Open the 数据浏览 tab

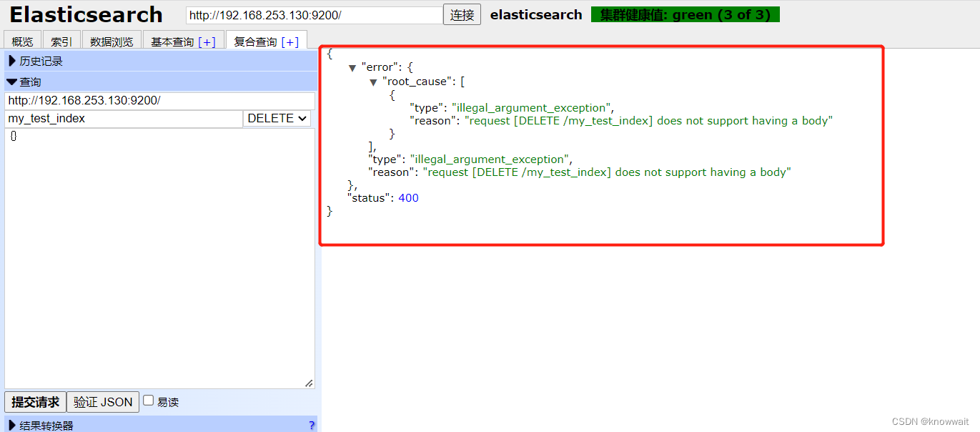pyautogui.click(x=112, y=41)
